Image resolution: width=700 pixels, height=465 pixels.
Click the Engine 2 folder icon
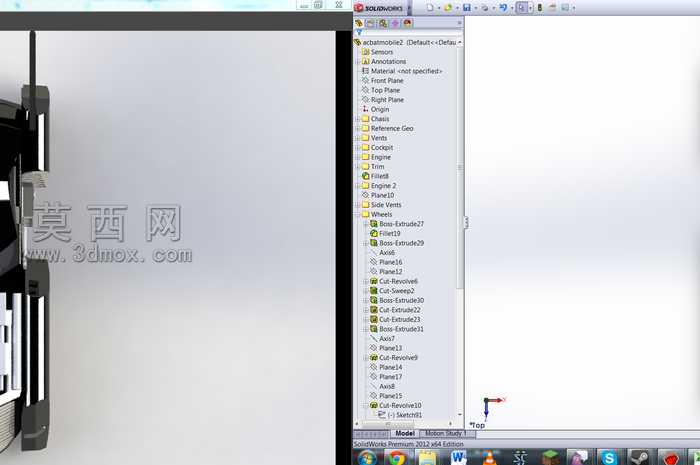pyautogui.click(x=366, y=186)
